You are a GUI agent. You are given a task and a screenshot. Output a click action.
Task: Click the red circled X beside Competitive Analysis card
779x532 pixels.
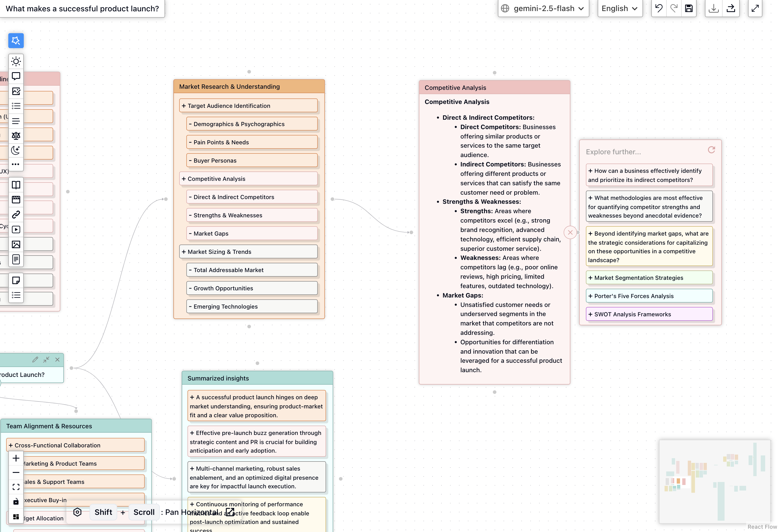(570, 232)
